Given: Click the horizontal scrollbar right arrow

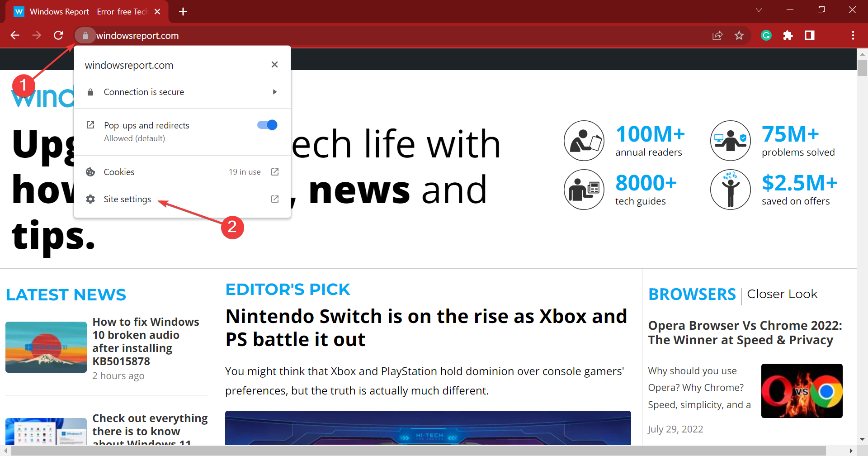Looking at the screenshot, I should pos(851,451).
